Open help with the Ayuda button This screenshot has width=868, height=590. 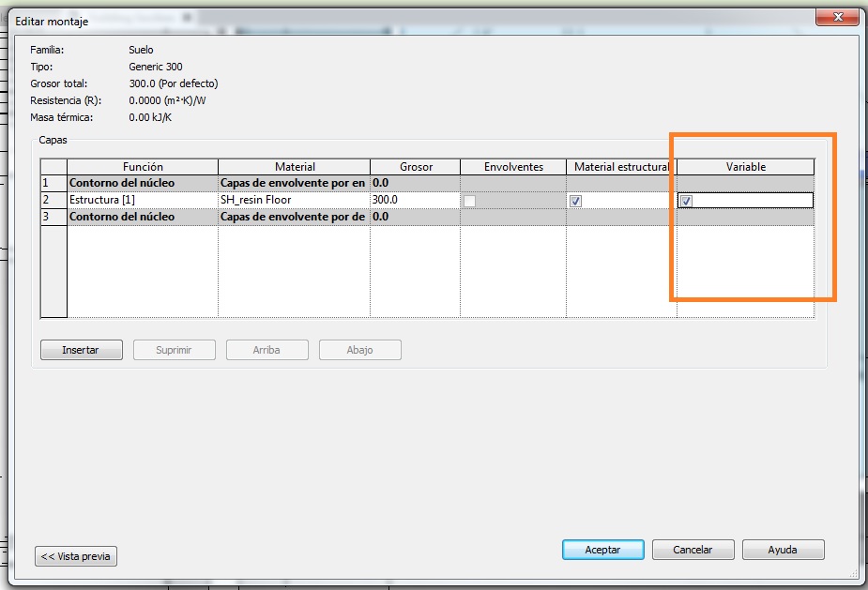783,550
